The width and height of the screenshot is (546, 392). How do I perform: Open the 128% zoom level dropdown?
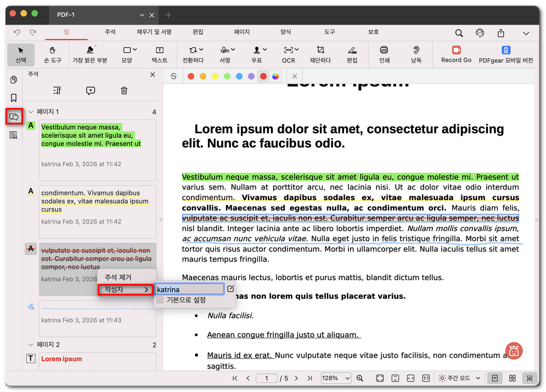(x=336, y=378)
